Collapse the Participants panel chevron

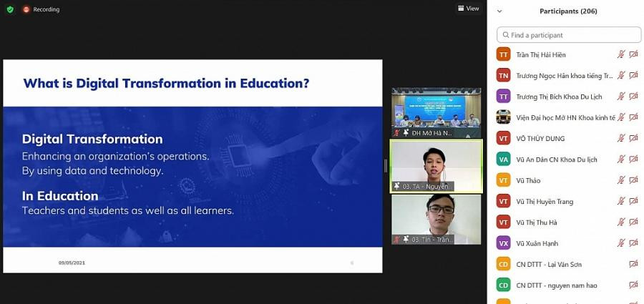499,11
